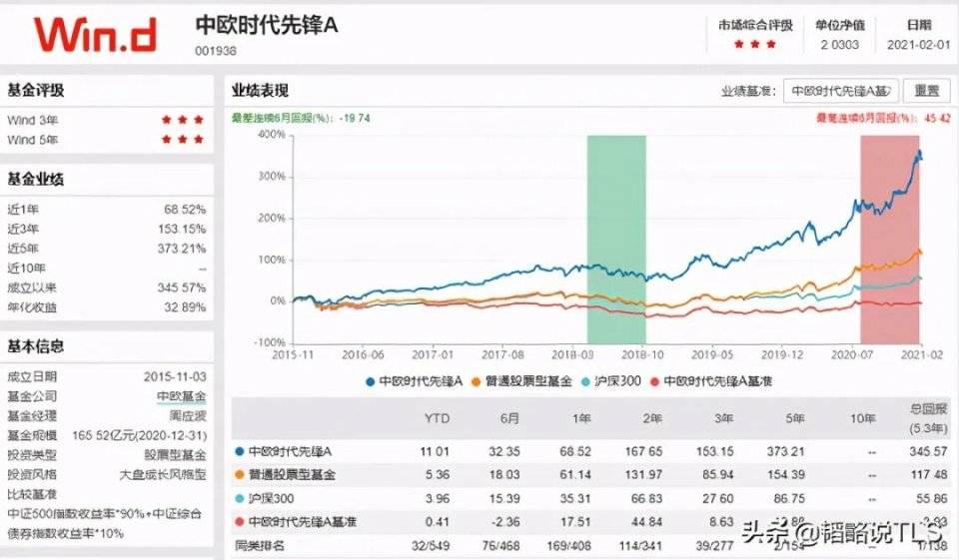
Task: Click the market rating three stars
Action: point(755,45)
